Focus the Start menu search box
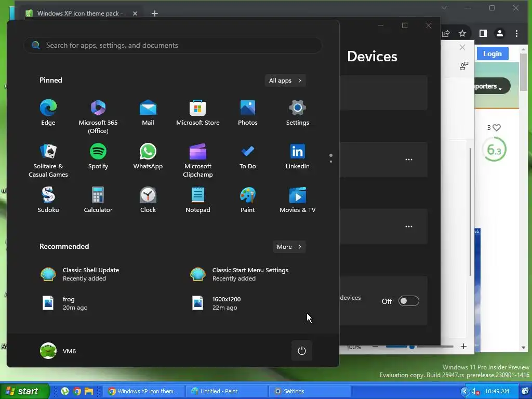Image resolution: width=532 pixels, height=399 pixels. coord(173,46)
